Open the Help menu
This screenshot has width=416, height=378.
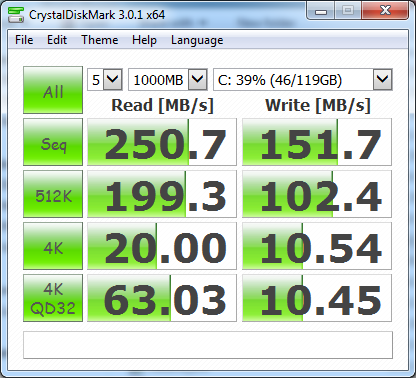144,40
